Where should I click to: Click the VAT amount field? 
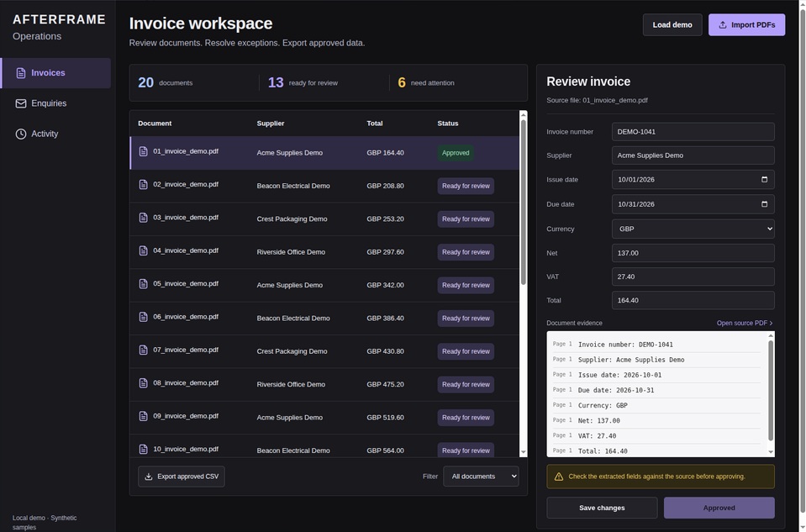point(693,277)
